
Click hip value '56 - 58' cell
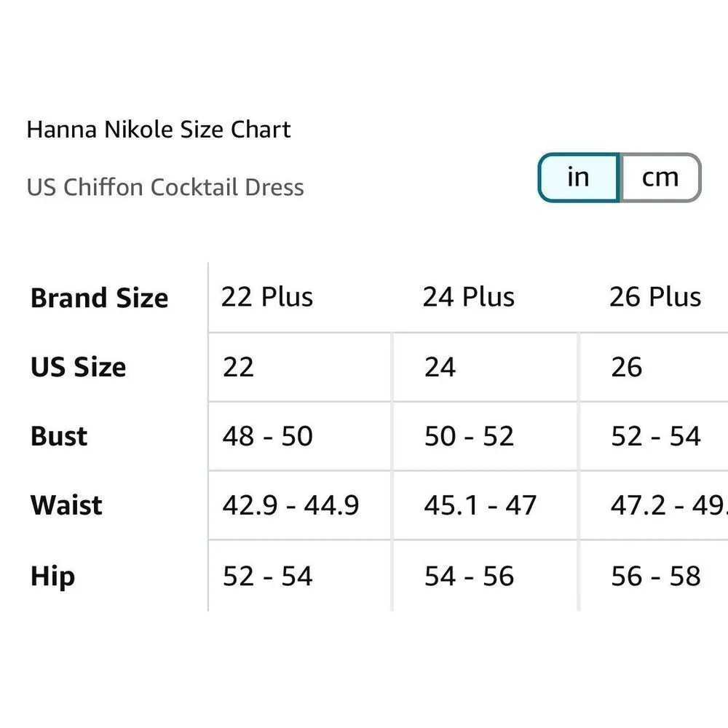[656, 576]
